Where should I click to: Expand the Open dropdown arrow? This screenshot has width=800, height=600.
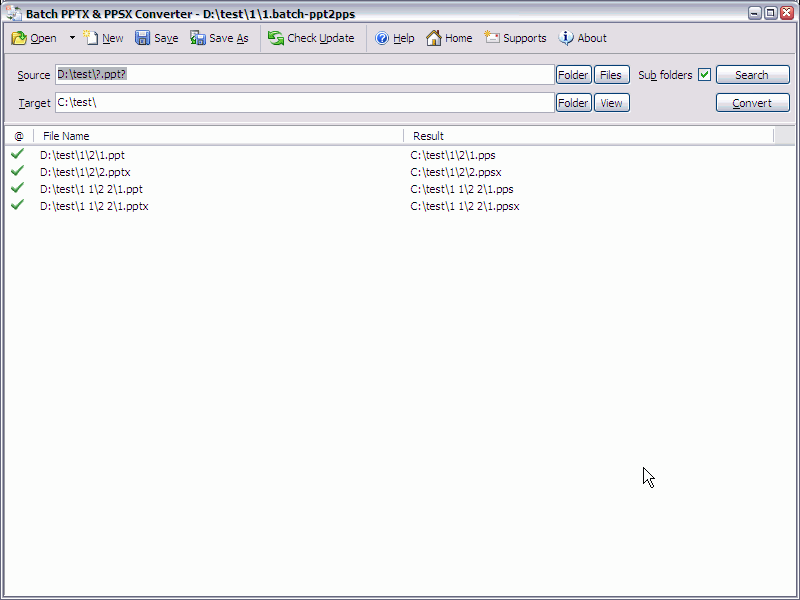point(72,38)
